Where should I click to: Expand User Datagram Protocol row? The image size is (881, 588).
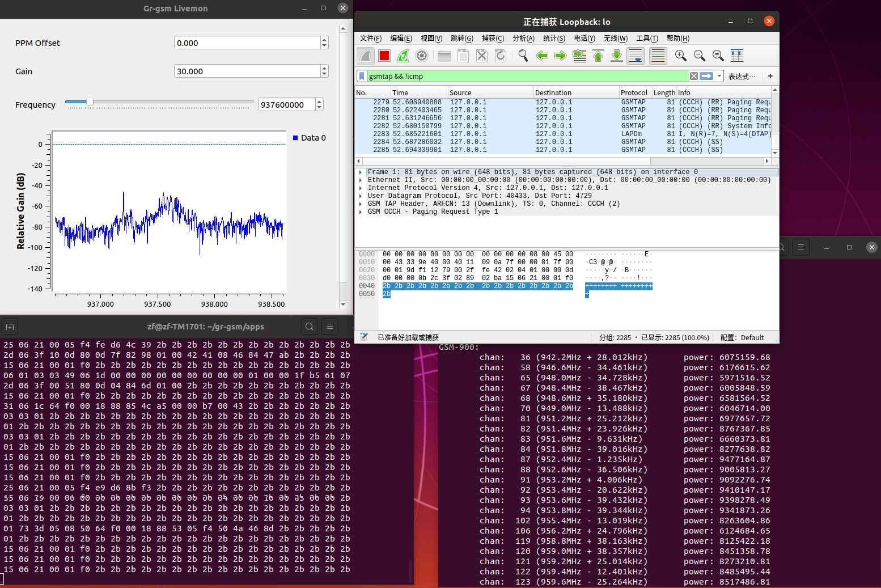point(361,196)
